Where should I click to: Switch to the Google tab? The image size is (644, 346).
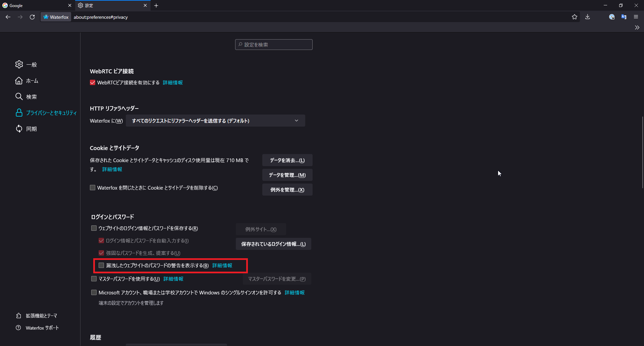pos(37,5)
